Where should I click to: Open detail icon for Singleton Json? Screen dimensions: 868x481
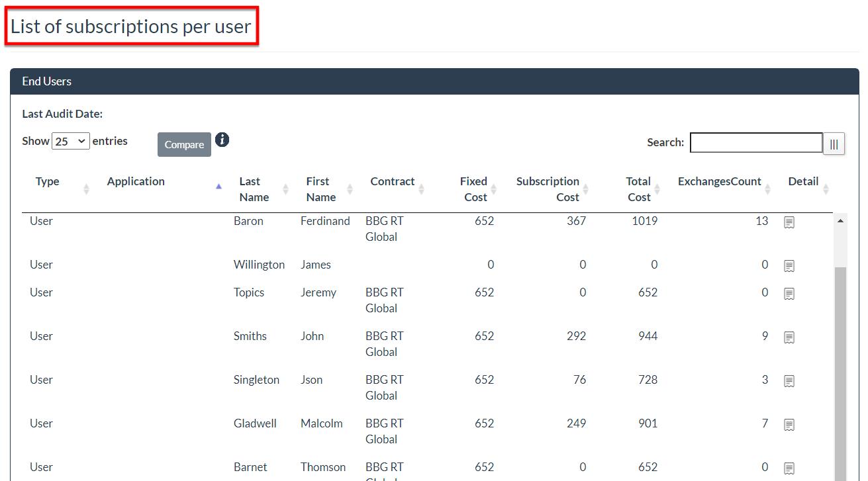pyautogui.click(x=789, y=381)
